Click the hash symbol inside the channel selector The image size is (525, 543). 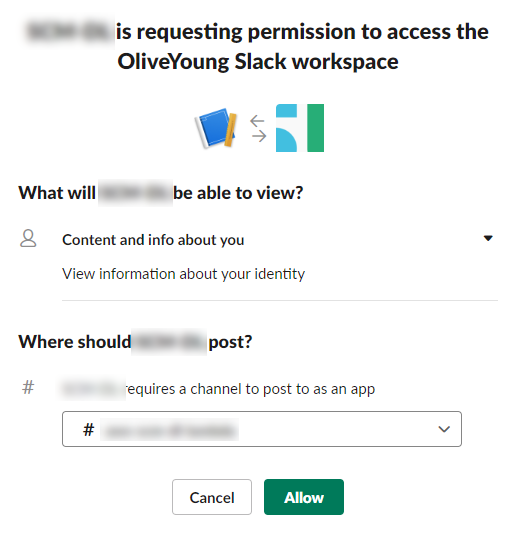(x=88, y=430)
